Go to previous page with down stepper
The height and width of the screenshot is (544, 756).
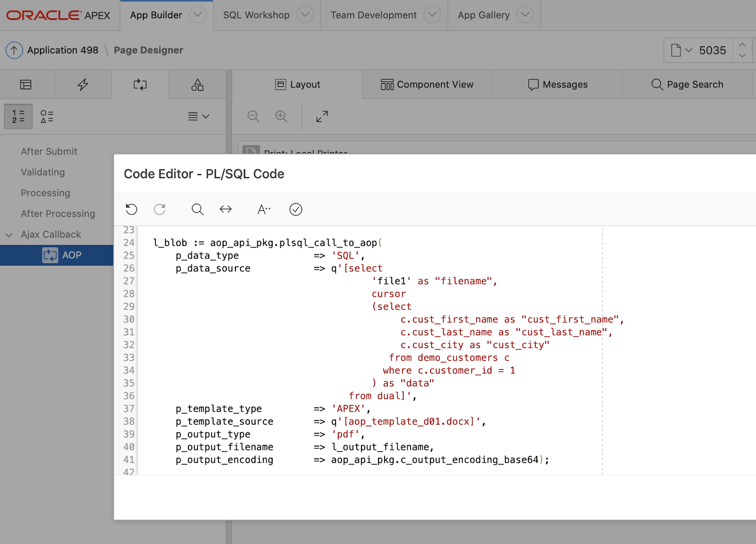point(742,56)
